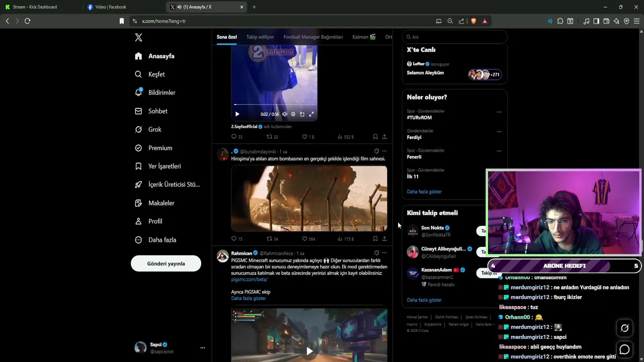
Task: Expand Daha fazla menu
Action: tap(155, 240)
